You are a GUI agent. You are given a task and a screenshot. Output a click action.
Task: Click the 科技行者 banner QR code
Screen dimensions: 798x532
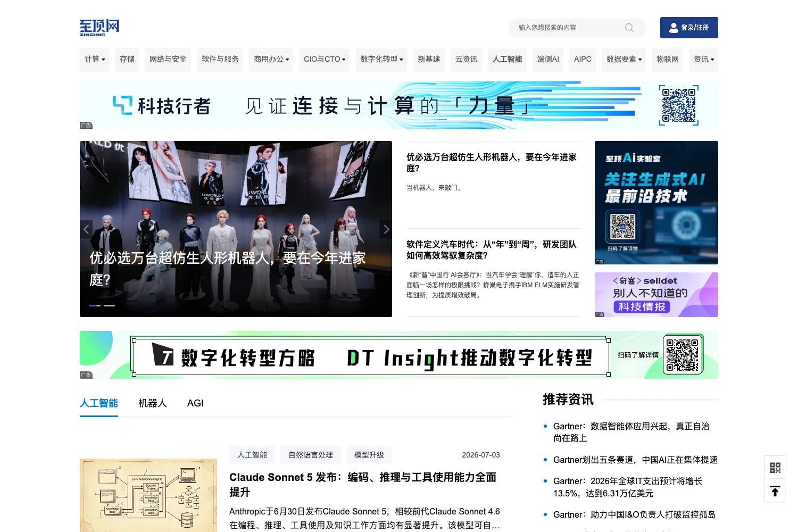pyautogui.click(x=679, y=105)
